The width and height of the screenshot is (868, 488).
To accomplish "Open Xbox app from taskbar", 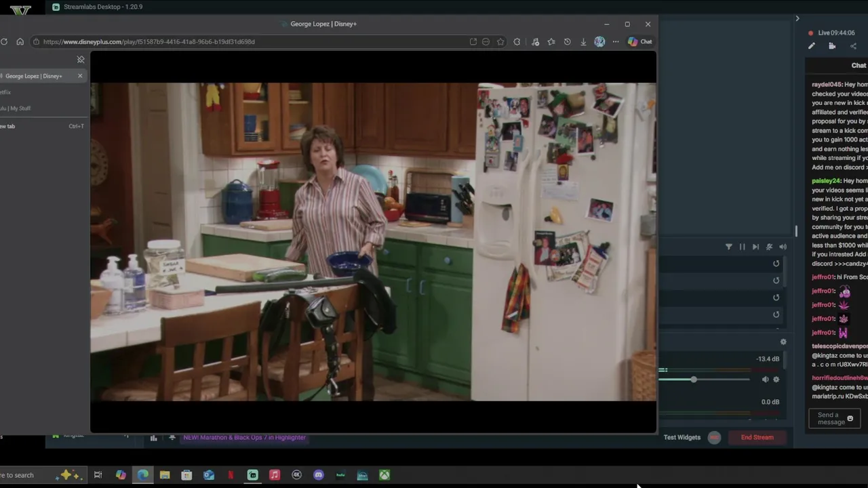I will [x=384, y=475].
